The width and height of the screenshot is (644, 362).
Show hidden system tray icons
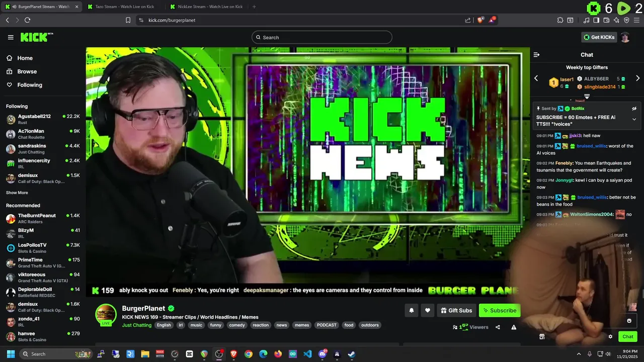coord(579,354)
